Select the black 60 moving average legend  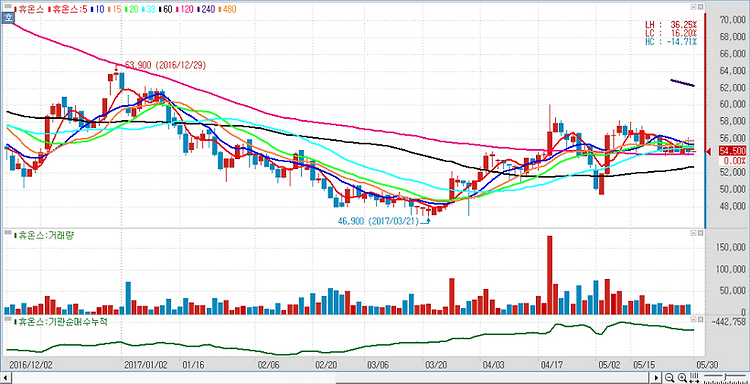click(x=165, y=9)
